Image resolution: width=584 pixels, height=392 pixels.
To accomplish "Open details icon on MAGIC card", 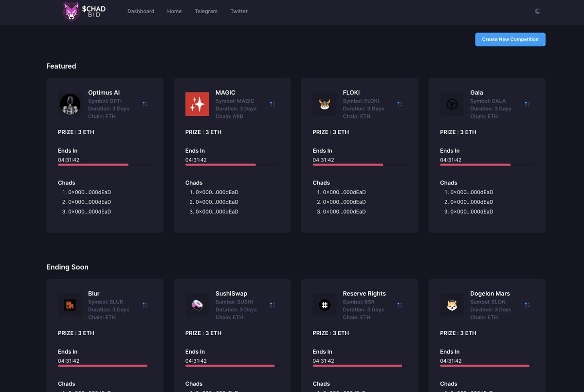I will coord(273,104).
